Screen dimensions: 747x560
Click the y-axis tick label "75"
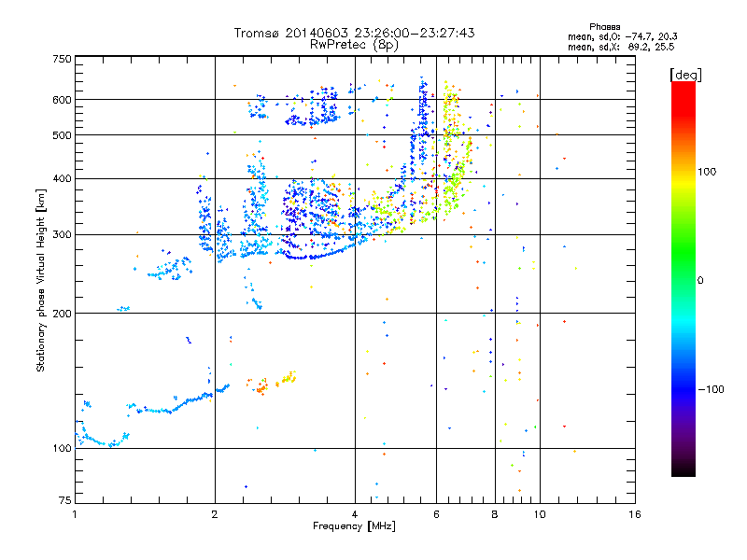[x=65, y=500]
